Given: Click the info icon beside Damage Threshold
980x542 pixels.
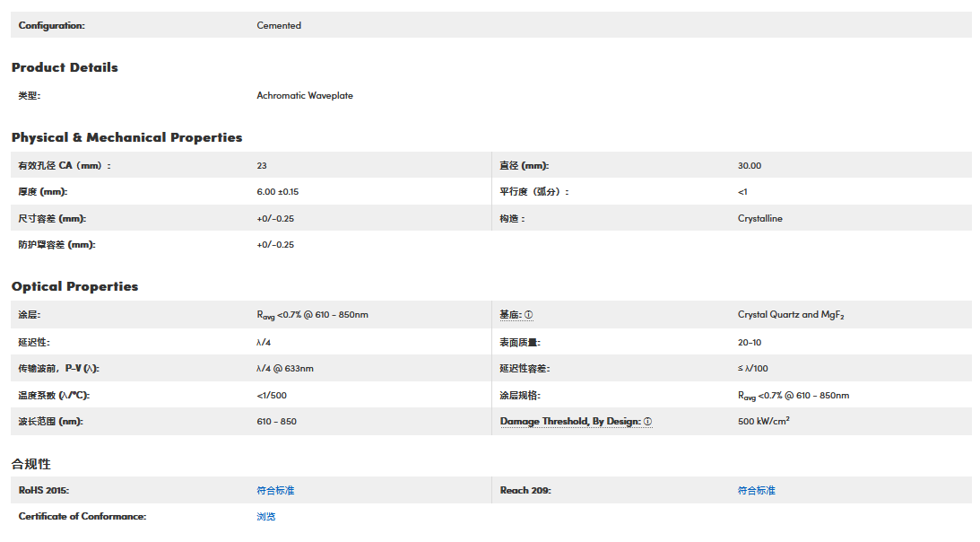Looking at the screenshot, I should pos(647,422).
